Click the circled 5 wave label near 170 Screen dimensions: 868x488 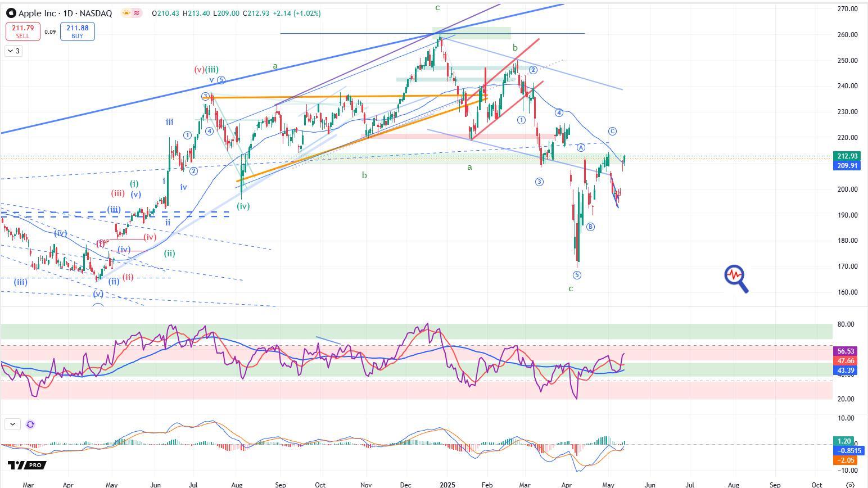pyautogui.click(x=577, y=275)
